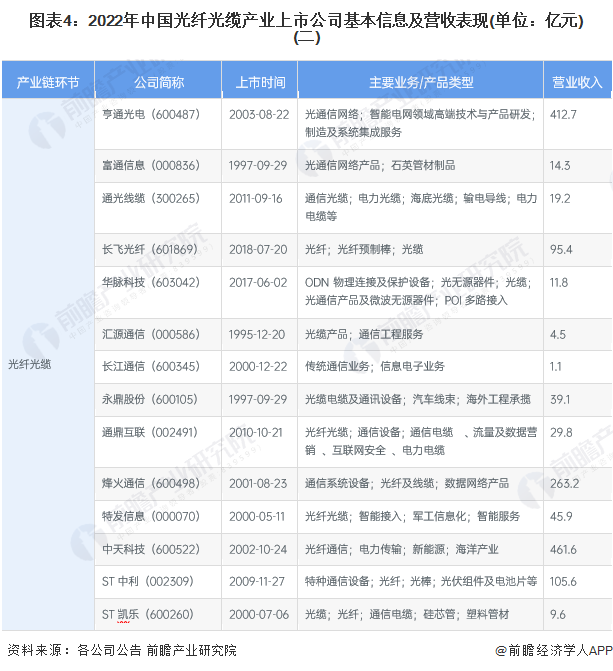Screen dimensions: 613x671
Task: Select company 烽火通信 (600498)
Action: pyautogui.click(x=151, y=483)
